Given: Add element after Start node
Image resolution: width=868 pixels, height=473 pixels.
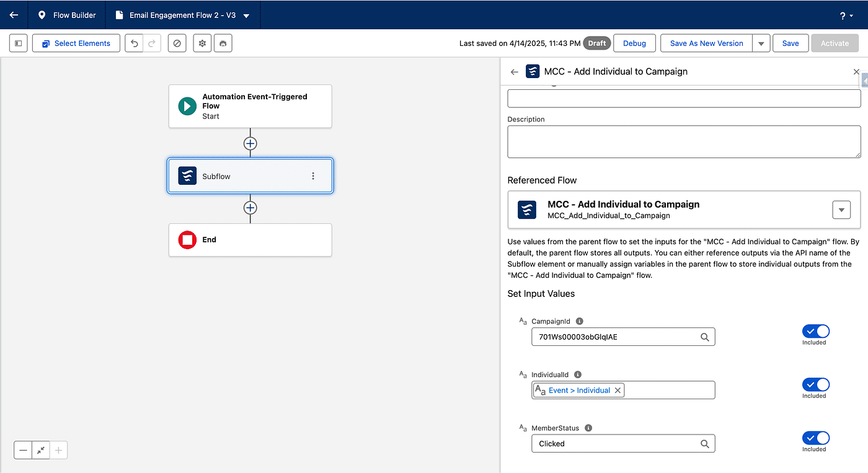Looking at the screenshot, I should click(250, 143).
